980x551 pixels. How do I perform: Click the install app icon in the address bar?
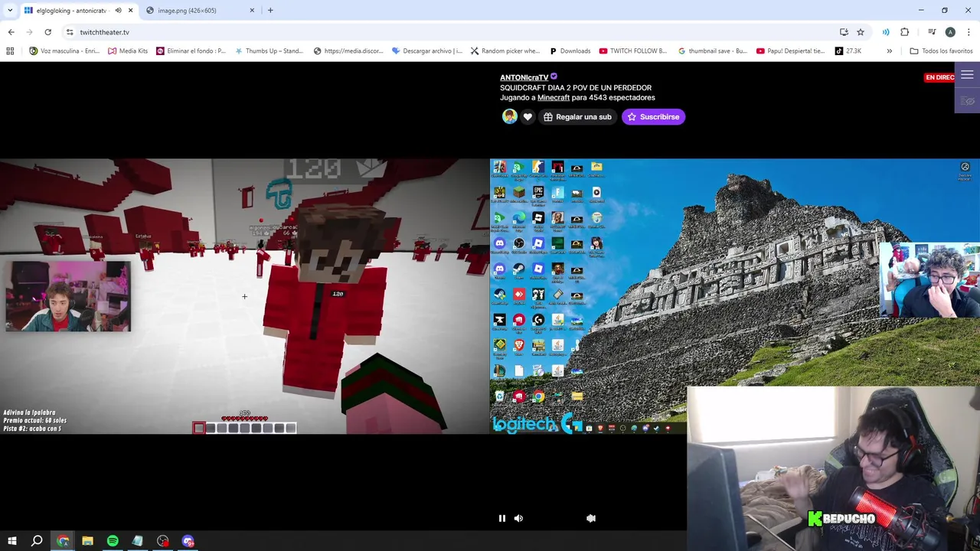pos(844,32)
